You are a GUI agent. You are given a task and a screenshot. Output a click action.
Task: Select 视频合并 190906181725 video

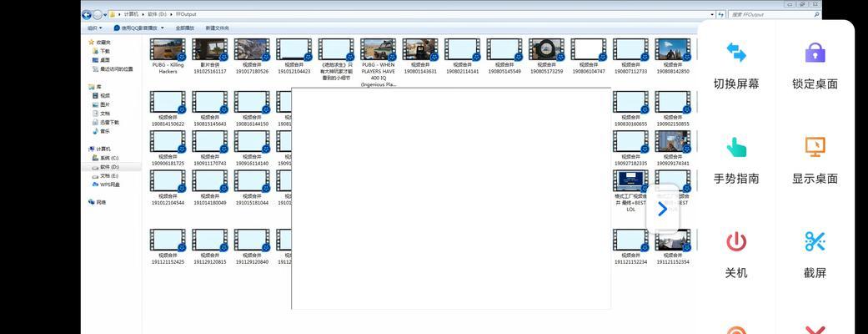[168, 148]
